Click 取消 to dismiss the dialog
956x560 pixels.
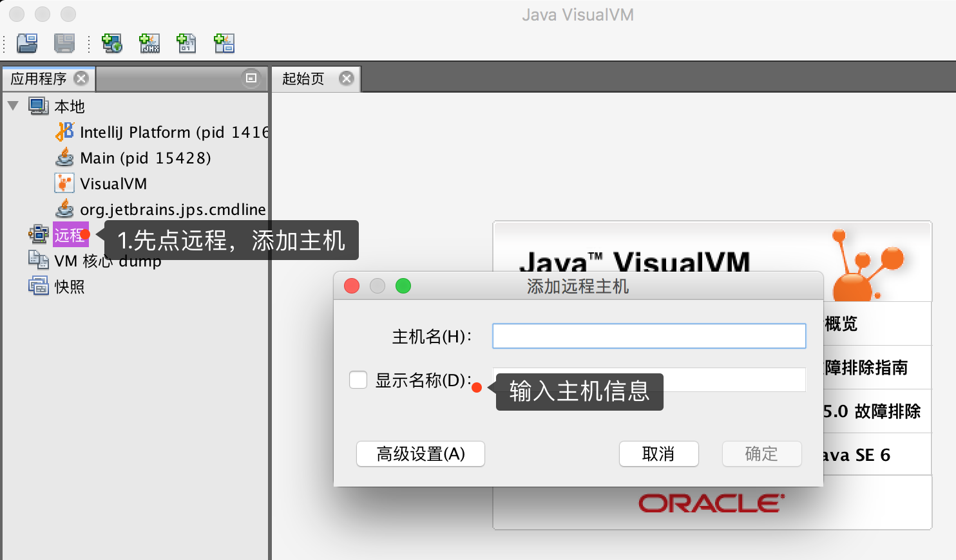pos(658,454)
